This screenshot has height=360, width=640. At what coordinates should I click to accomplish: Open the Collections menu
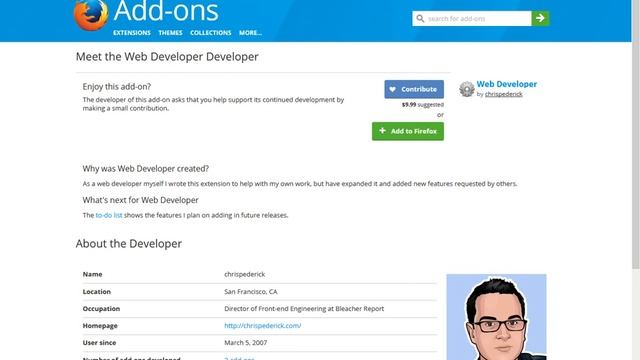[x=211, y=33]
